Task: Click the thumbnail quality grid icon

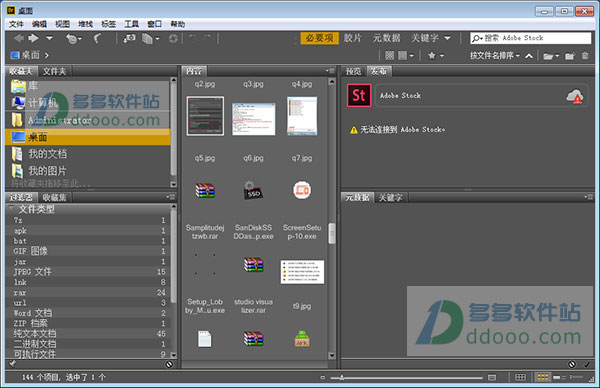Action: pyautogui.click(x=389, y=55)
